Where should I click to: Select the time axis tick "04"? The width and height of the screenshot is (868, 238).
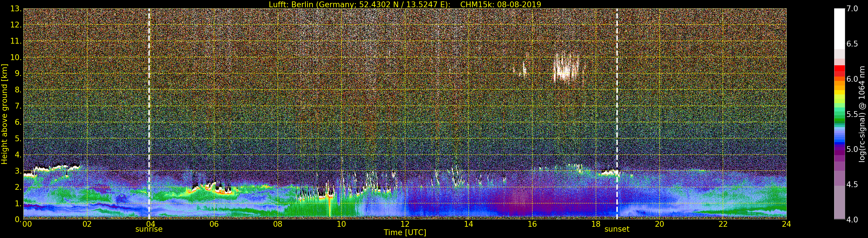coord(150,224)
